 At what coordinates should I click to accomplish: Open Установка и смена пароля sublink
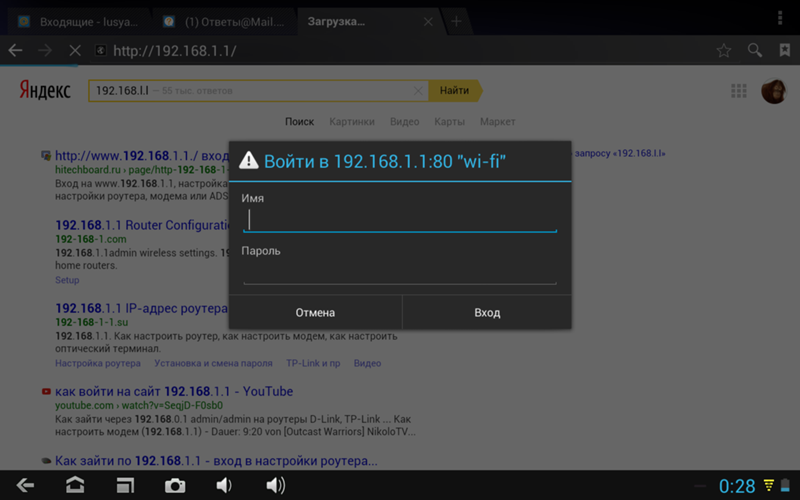tap(213, 363)
